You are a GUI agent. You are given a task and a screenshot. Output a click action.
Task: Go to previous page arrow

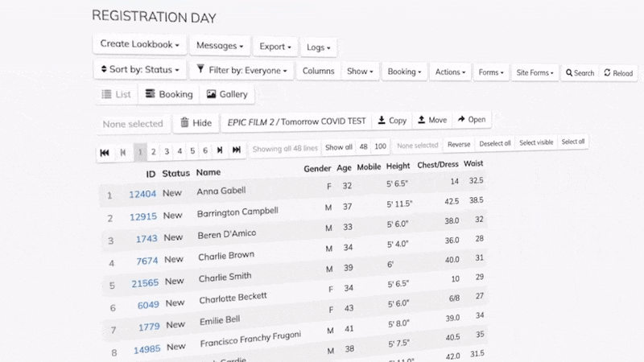tap(123, 151)
